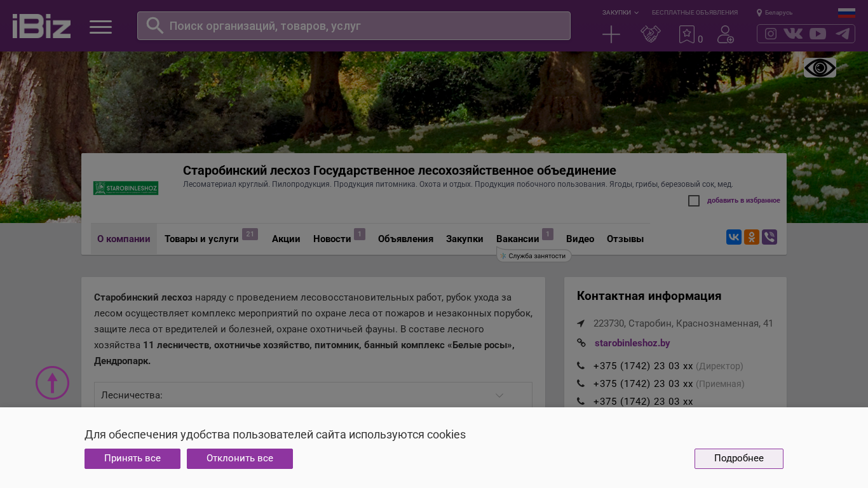
Task: Reveal the Директор phone number
Action: (x=643, y=366)
